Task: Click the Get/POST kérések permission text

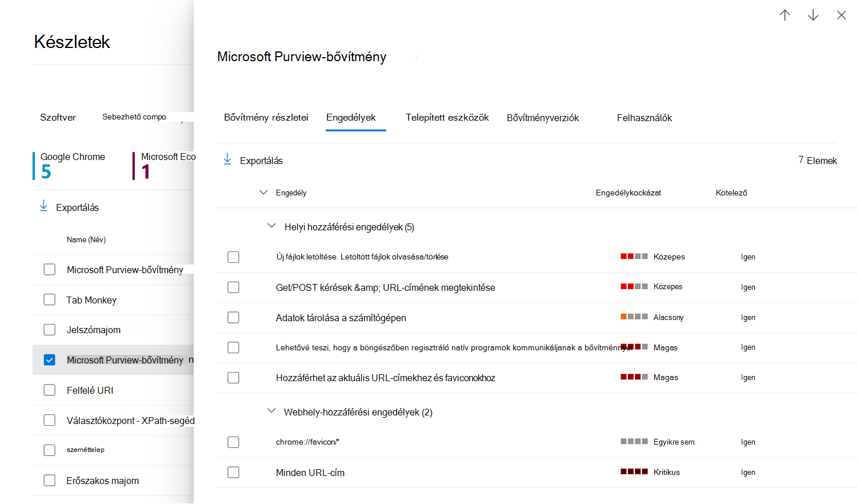Action: coord(386,288)
